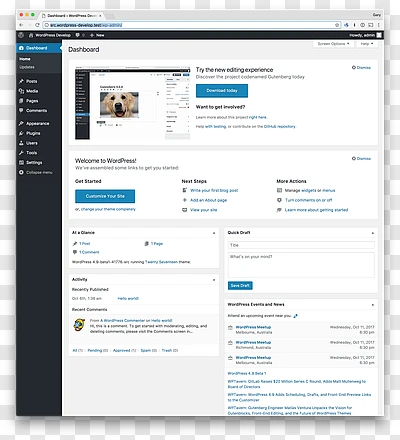The height and width of the screenshot is (440, 400).
Task: Open Updates submenu item
Action: click(x=27, y=67)
